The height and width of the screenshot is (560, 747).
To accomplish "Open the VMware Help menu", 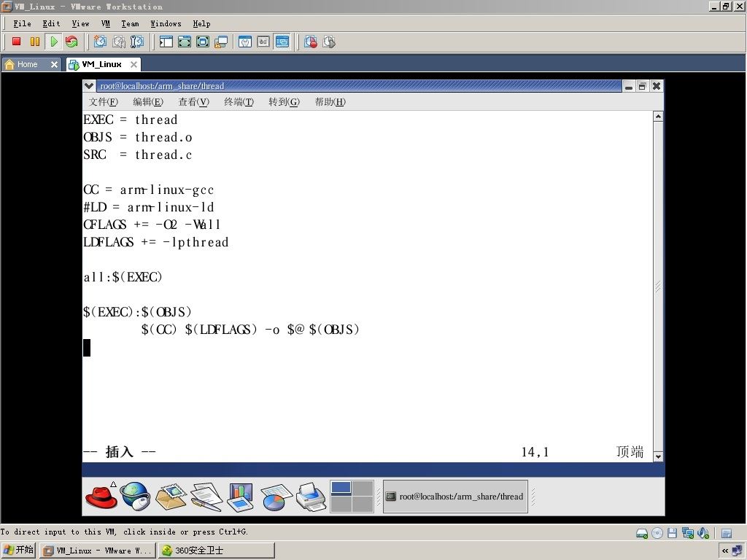I will click(x=201, y=23).
